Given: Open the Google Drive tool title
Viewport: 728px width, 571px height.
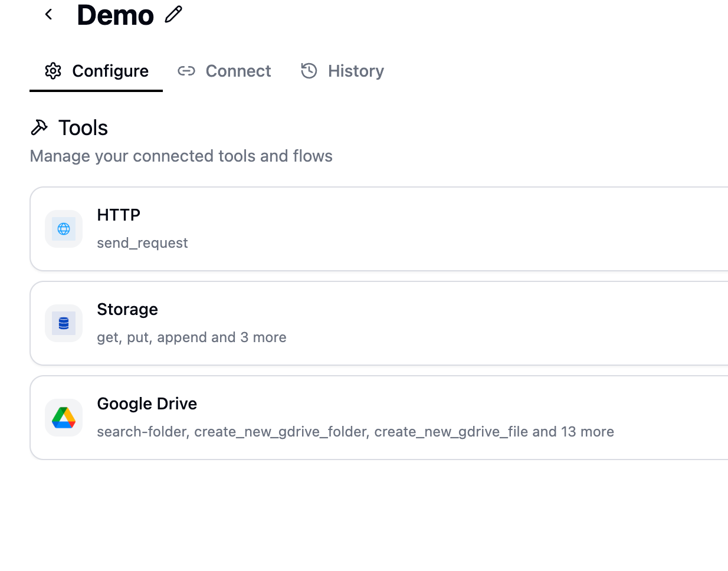Looking at the screenshot, I should click(x=147, y=403).
